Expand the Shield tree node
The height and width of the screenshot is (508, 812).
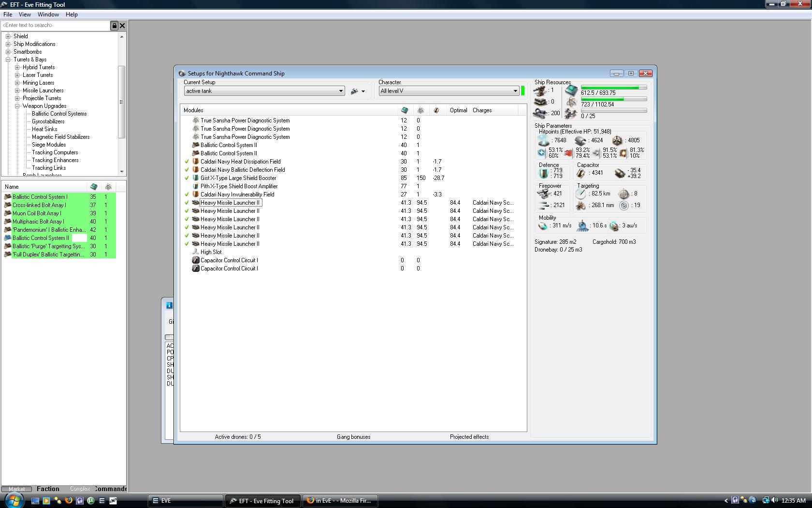coord(8,36)
